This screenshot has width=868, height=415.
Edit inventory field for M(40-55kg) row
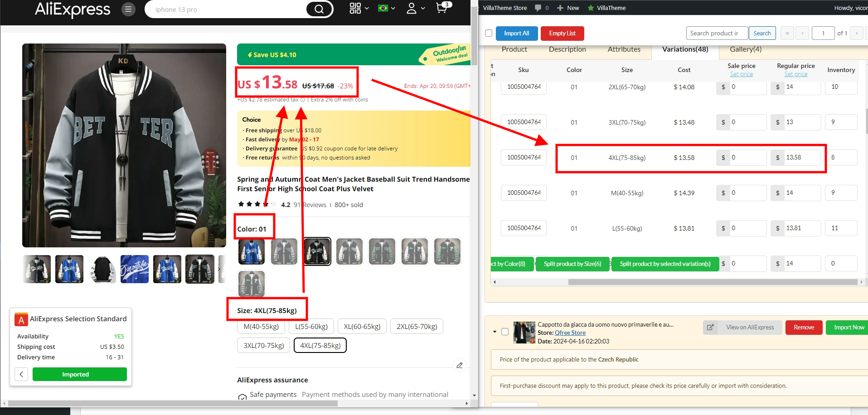[x=841, y=193]
